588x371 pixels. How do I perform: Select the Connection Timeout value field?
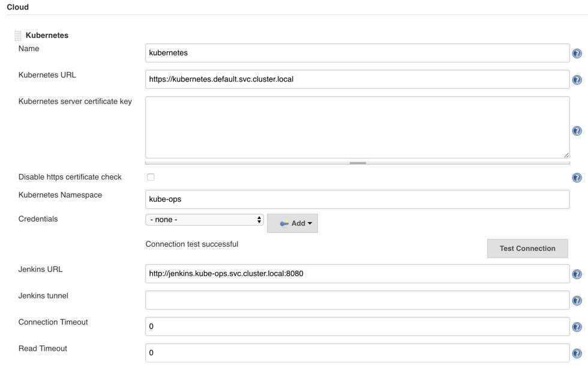point(357,327)
